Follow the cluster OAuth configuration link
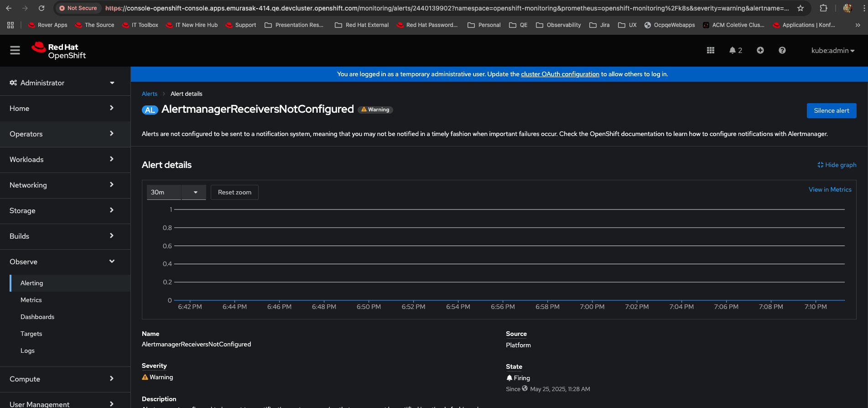The width and height of the screenshot is (868, 408). pyautogui.click(x=560, y=74)
